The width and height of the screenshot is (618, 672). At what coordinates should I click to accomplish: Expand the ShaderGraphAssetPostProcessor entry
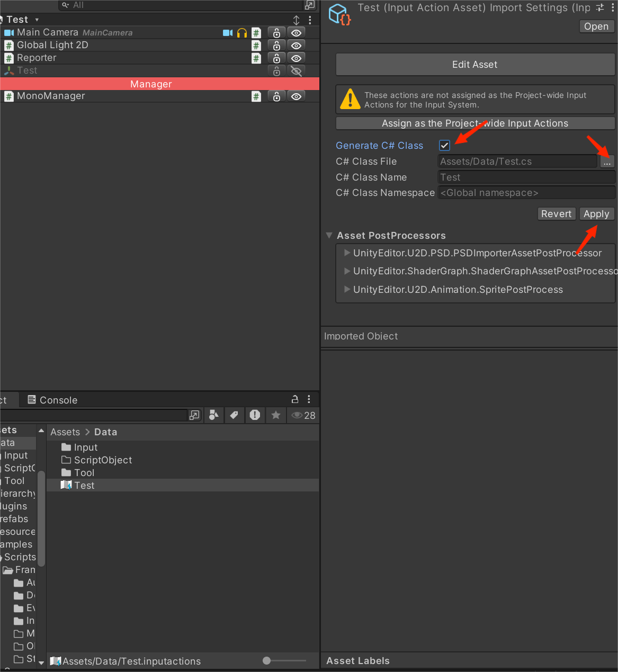click(x=347, y=271)
